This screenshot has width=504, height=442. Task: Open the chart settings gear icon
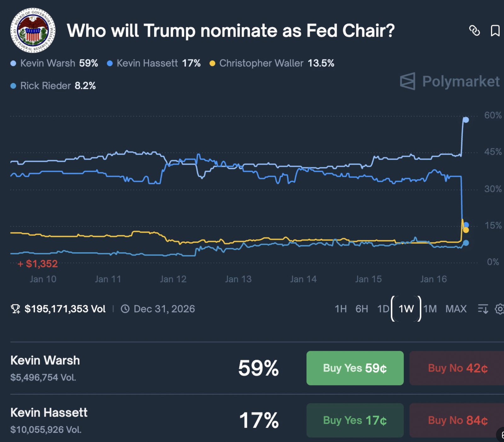pyautogui.click(x=500, y=309)
